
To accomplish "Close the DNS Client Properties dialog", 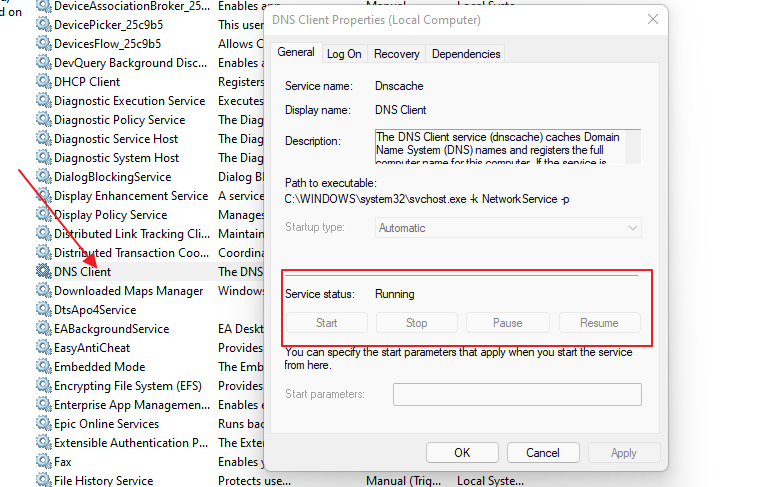I will click(653, 19).
